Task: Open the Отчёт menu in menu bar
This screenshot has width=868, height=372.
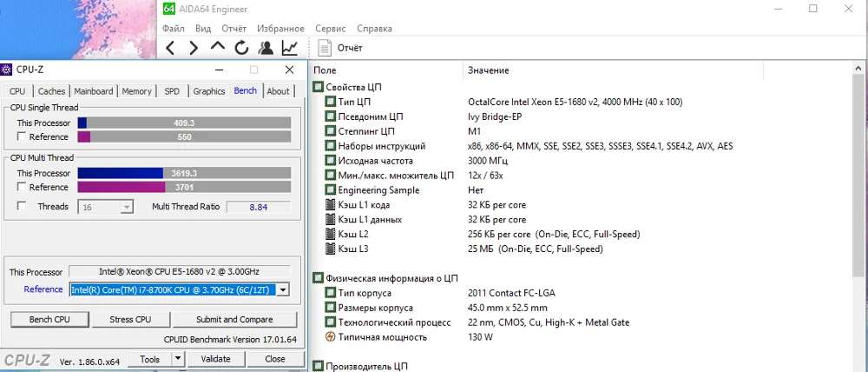Action: click(x=234, y=29)
